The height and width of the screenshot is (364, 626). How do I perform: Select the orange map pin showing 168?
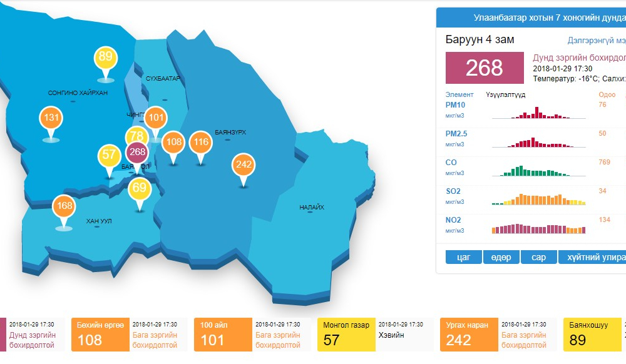64,207
